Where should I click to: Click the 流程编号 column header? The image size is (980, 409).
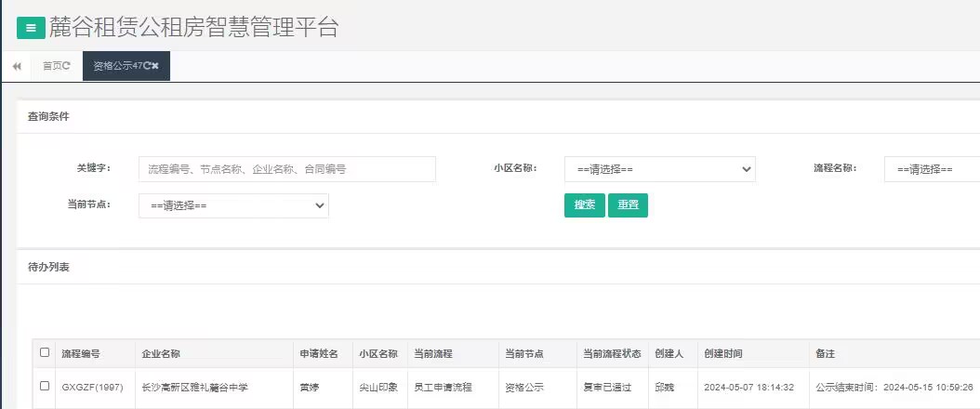click(x=81, y=354)
